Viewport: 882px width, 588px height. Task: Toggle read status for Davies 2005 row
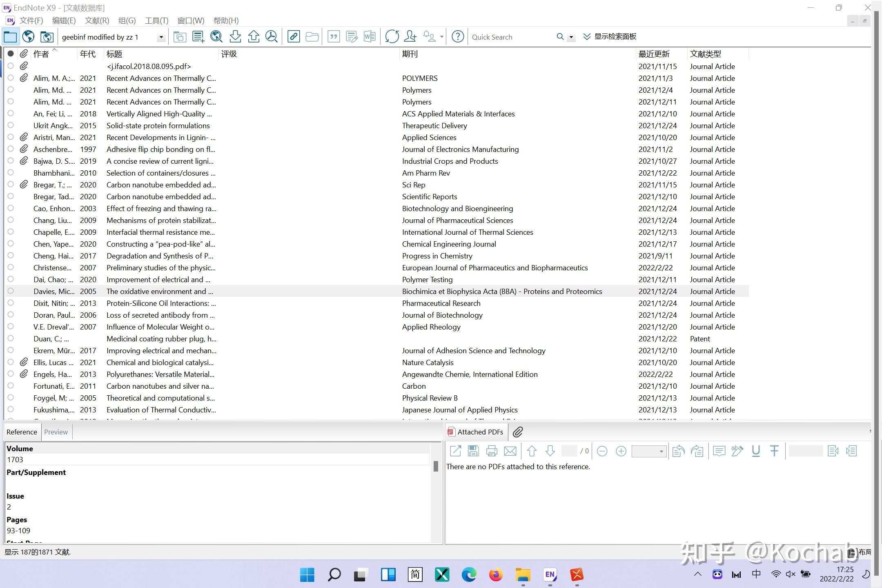coord(11,291)
